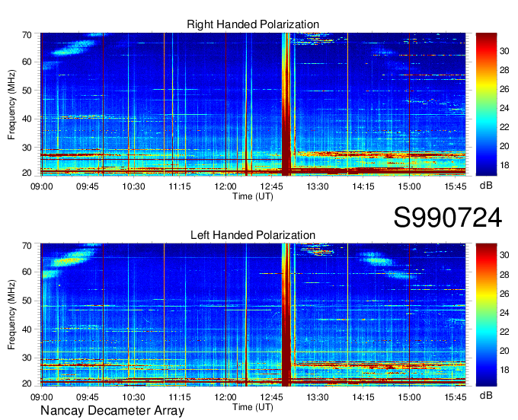
Task: Click the 14:15 tick under Left Handed plot
Action: click(363, 397)
